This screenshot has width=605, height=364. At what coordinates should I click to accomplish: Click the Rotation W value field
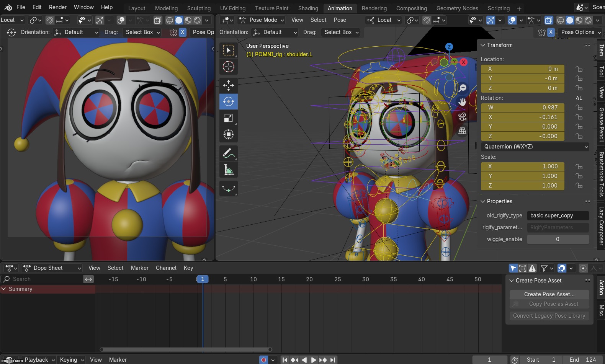(523, 108)
